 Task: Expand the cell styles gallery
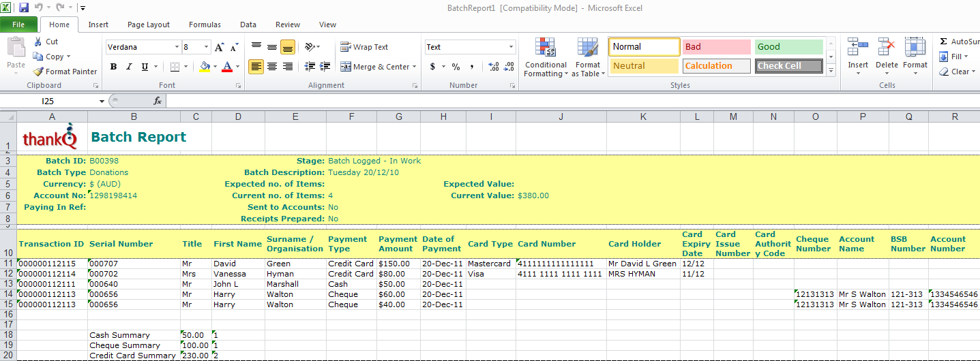pos(831,70)
